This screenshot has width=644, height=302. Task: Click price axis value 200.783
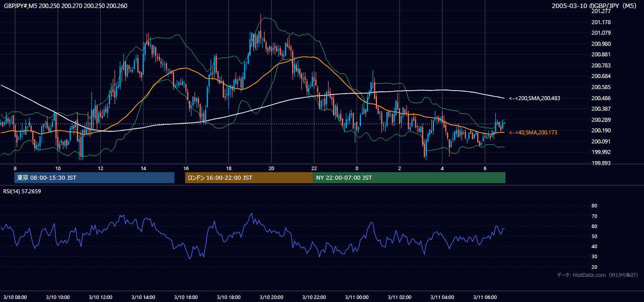[x=601, y=65]
